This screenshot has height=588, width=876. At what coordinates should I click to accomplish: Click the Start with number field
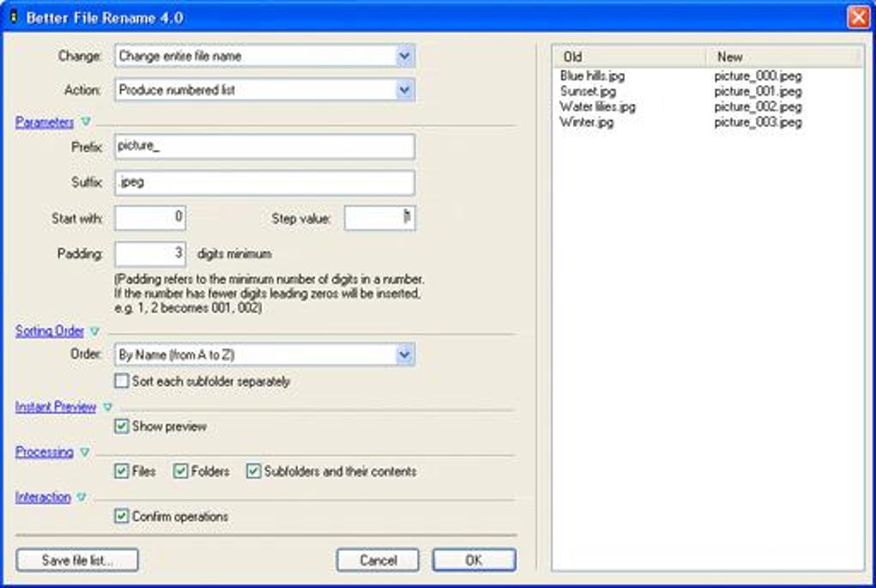(150, 218)
